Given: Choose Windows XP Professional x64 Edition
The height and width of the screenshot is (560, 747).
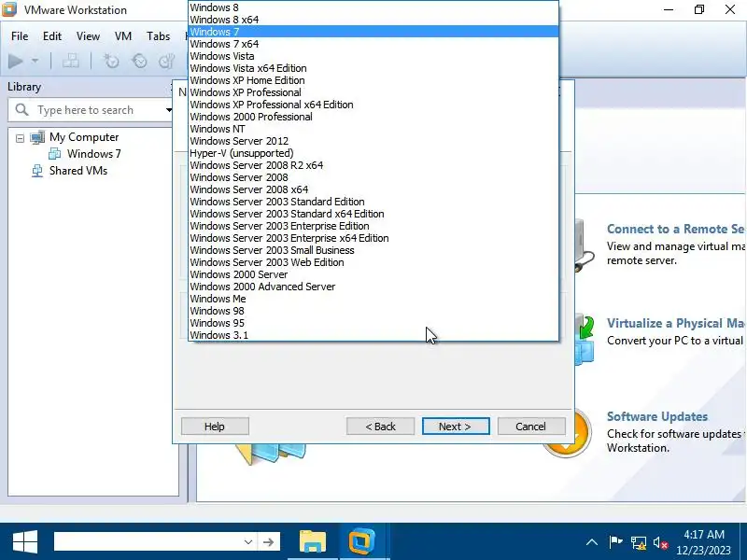Looking at the screenshot, I should (373, 105).
